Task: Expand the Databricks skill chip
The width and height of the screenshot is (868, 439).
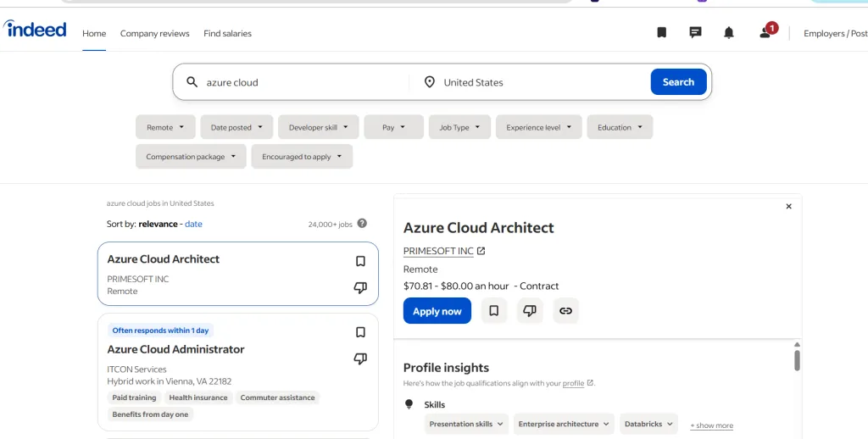Action: point(648,424)
